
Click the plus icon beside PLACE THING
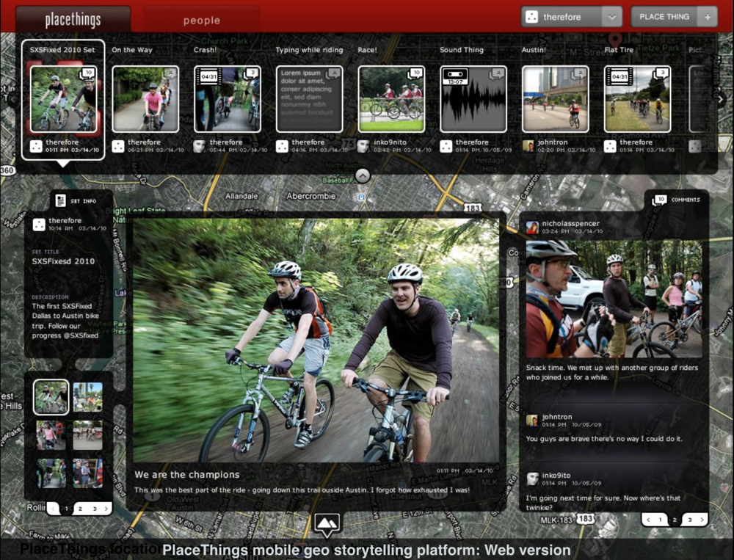click(708, 17)
